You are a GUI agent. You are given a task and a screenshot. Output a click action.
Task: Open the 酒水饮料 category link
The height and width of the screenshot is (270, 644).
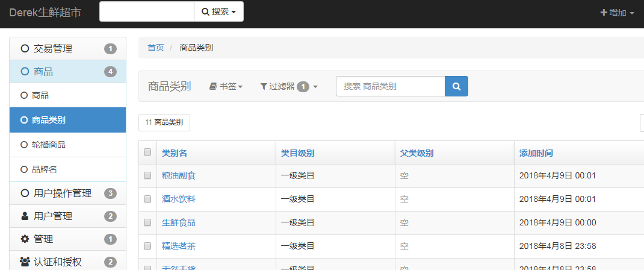pos(179,199)
